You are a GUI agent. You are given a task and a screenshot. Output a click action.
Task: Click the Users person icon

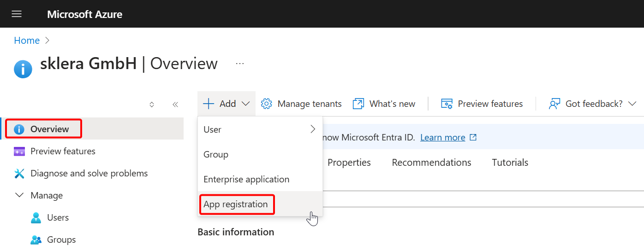coord(36,217)
